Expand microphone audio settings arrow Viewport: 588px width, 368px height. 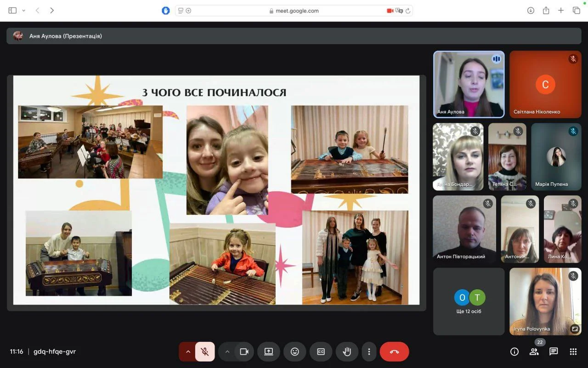(188, 352)
